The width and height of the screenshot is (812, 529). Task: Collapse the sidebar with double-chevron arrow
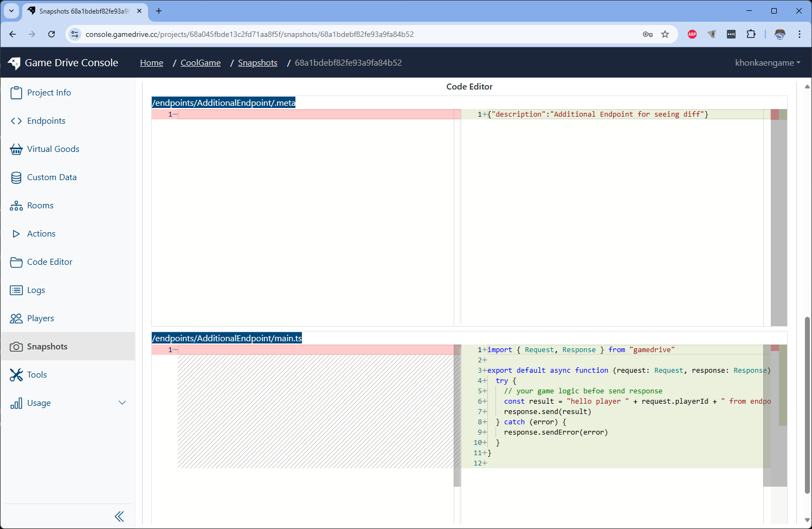point(119,517)
